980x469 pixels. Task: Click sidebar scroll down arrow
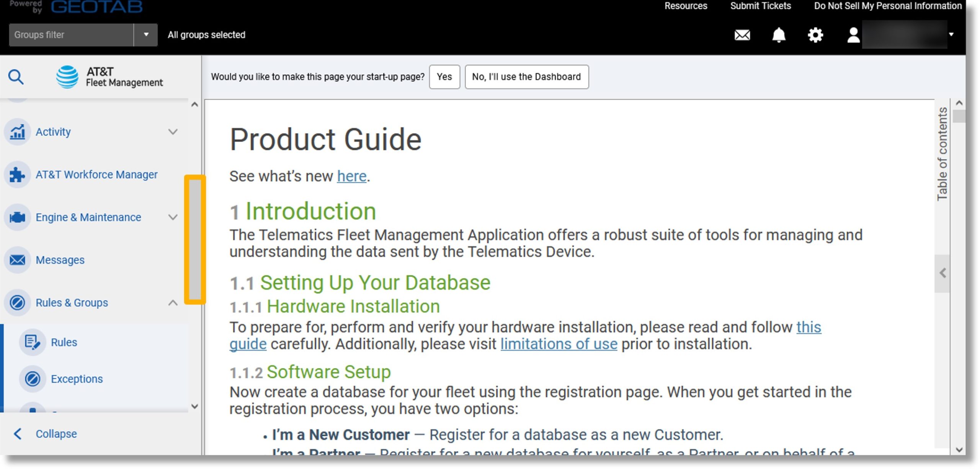(x=194, y=407)
